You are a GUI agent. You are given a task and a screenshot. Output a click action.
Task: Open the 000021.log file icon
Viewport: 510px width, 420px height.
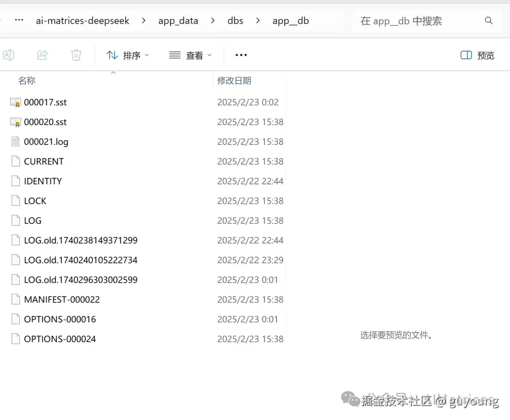pos(15,142)
